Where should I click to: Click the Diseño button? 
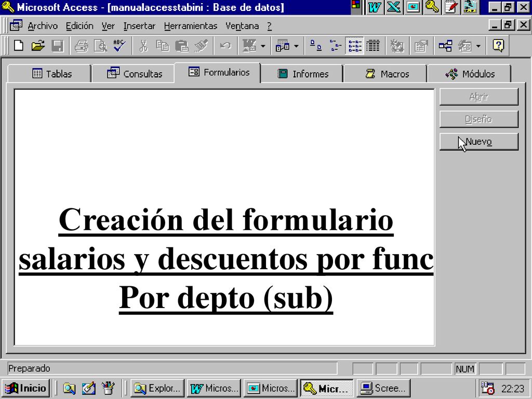(478, 119)
